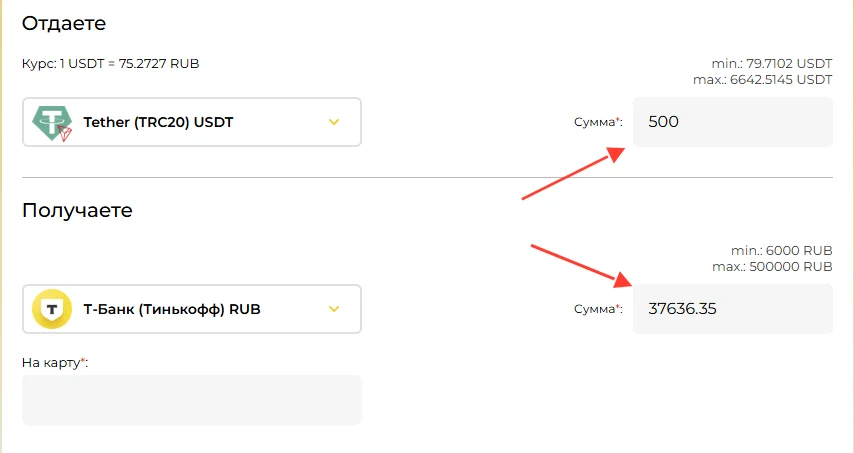The width and height of the screenshot is (854, 453).
Task: Focus the give amount field containing 500
Action: pos(733,122)
